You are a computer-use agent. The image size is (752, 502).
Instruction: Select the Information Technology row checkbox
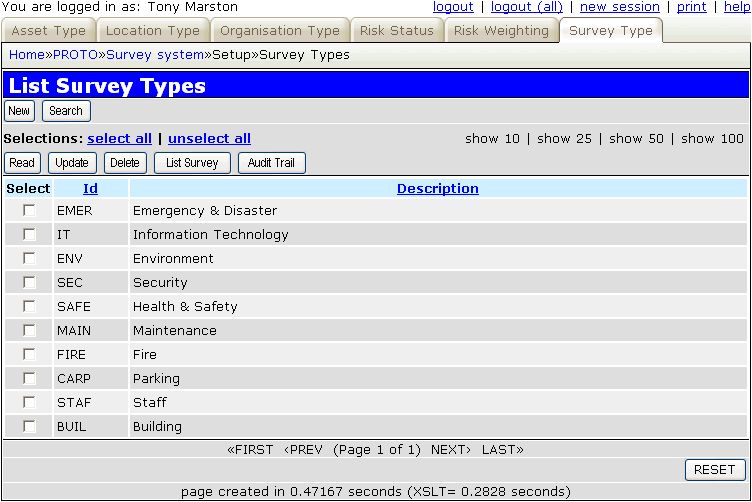point(29,234)
